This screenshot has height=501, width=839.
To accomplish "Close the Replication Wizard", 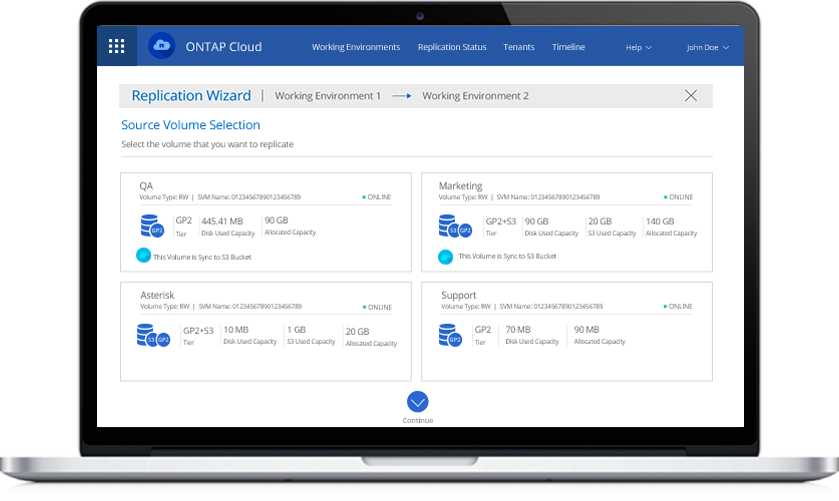I will point(691,96).
